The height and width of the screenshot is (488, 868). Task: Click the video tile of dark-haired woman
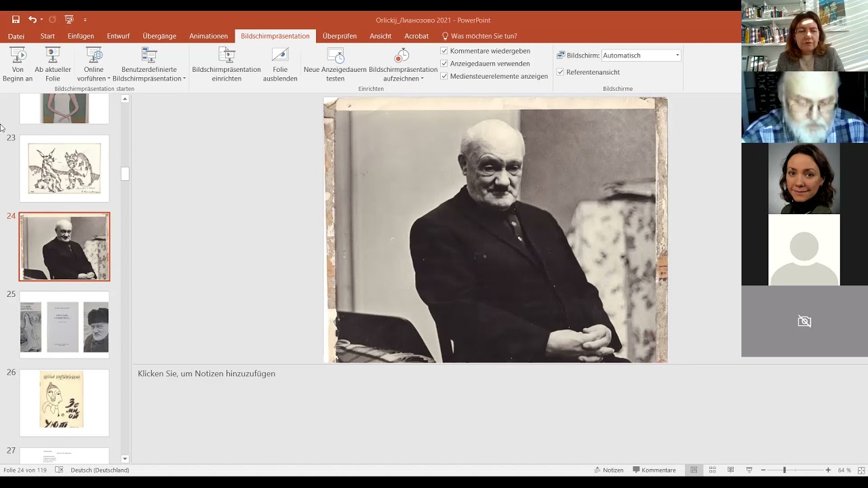click(804, 179)
